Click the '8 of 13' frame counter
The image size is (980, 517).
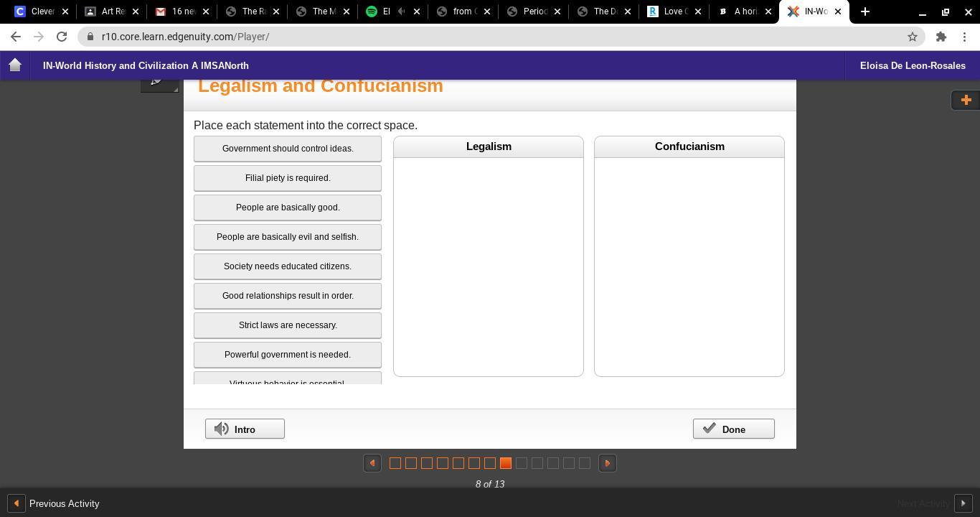click(490, 484)
